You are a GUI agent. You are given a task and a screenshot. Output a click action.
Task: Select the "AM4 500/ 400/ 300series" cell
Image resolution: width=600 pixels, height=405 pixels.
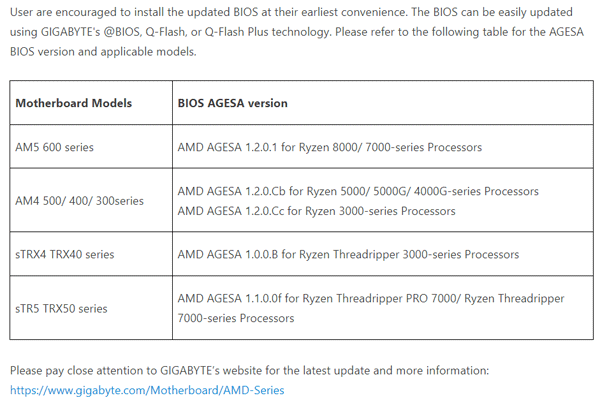(x=79, y=201)
